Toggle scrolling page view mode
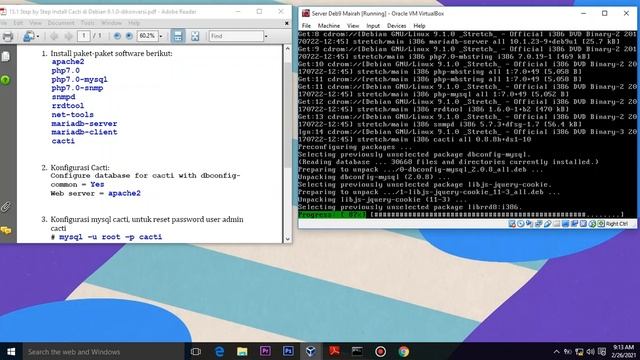640x360 pixels. click(178, 36)
